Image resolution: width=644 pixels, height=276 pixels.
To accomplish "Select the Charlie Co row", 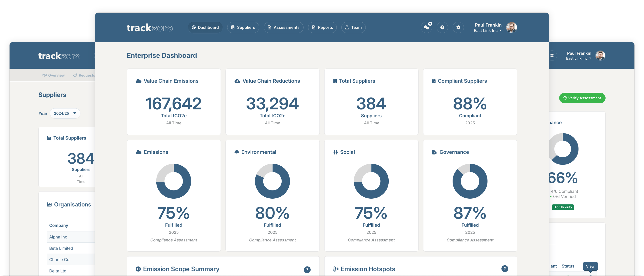I will pyautogui.click(x=71, y=260).
